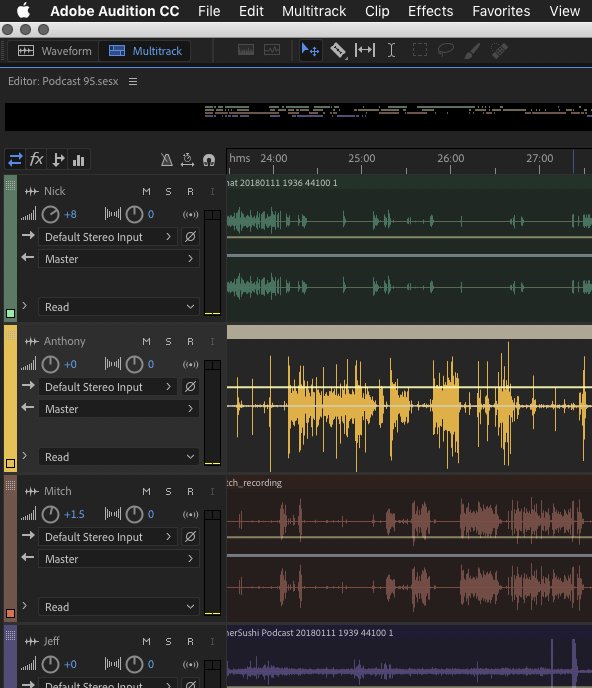
Task: Solo the Anthony track
Action: (x=168, y=342)
